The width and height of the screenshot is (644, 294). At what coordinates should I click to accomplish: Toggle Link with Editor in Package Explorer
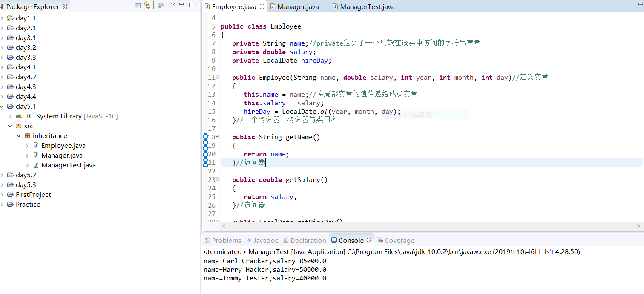(147, 6)
